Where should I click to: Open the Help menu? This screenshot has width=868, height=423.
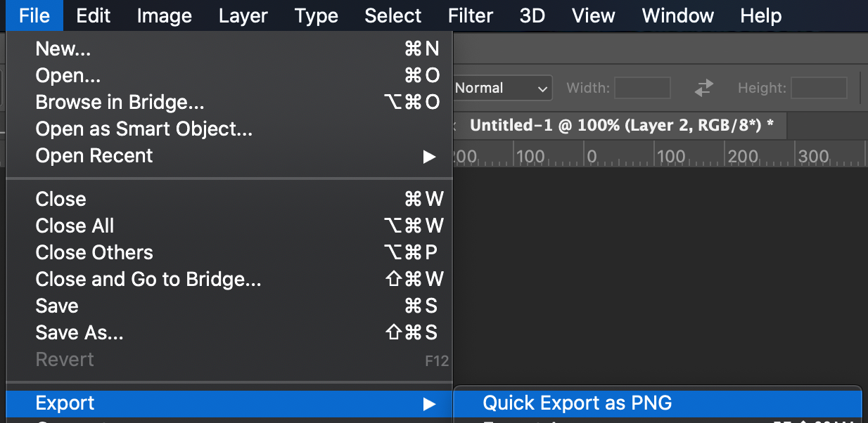click(x=761, y=15)
